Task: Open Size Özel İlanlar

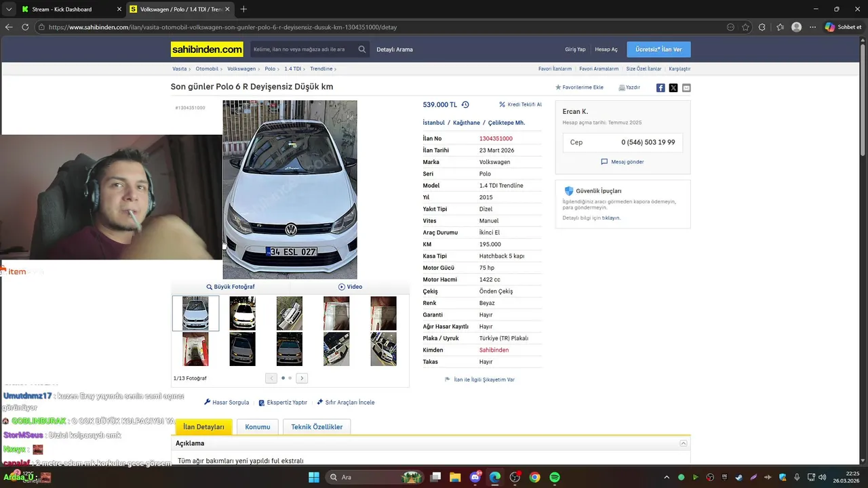Action: [644, 69]
